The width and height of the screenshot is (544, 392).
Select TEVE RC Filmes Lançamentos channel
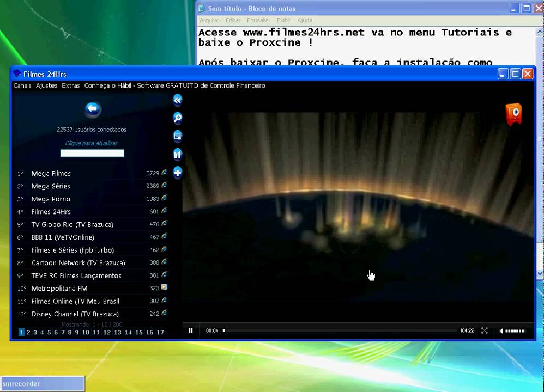92,275
